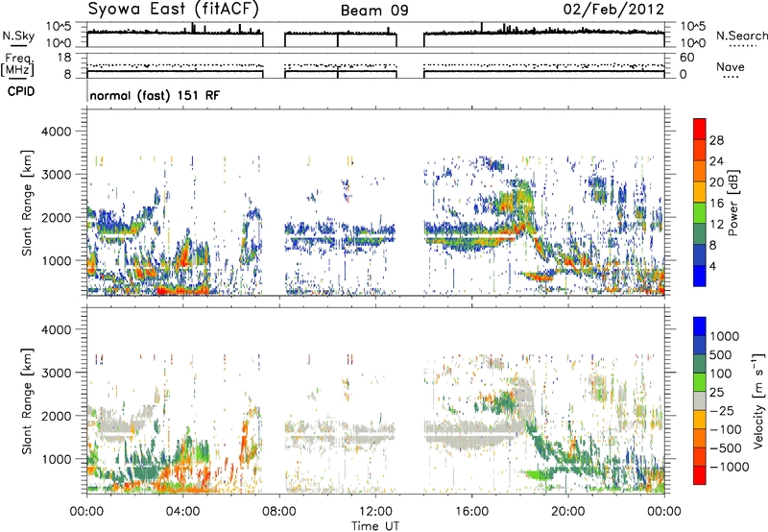Click '10^5' tick beside the N.Search label
Screen dimensions: 768x532
click(692, 26)
